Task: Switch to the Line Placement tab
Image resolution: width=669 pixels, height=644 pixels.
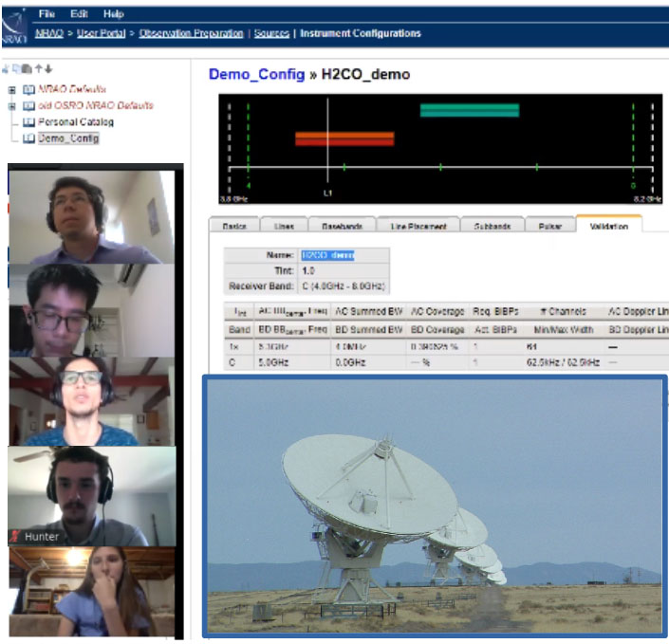Action: (x=418, y=227)
